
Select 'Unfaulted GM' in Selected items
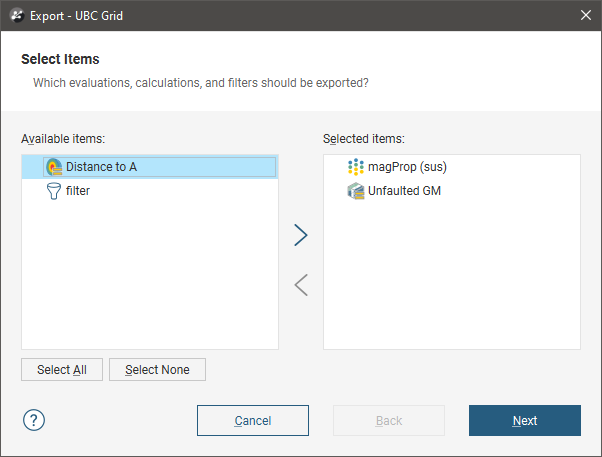404,191
